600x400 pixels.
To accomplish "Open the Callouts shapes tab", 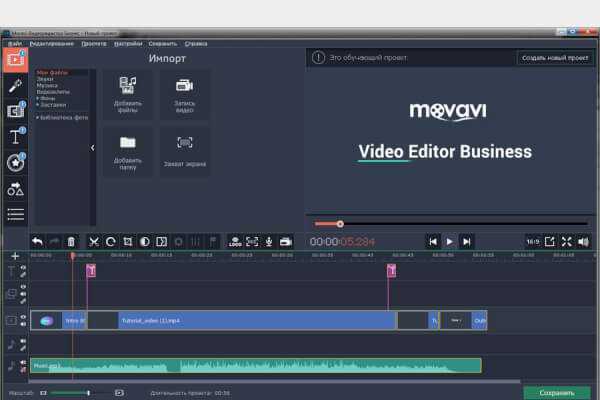I will (x=15, y=189).
